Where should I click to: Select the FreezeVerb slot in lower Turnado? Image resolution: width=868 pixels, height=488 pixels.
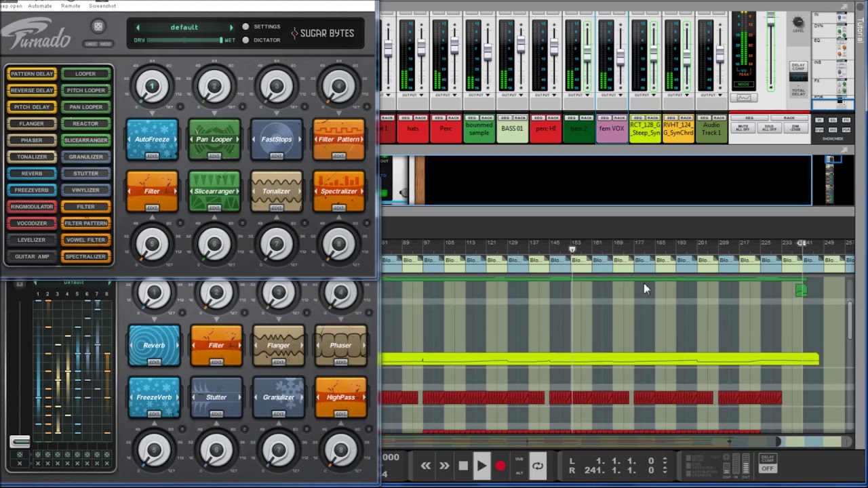tap(154, 397)
